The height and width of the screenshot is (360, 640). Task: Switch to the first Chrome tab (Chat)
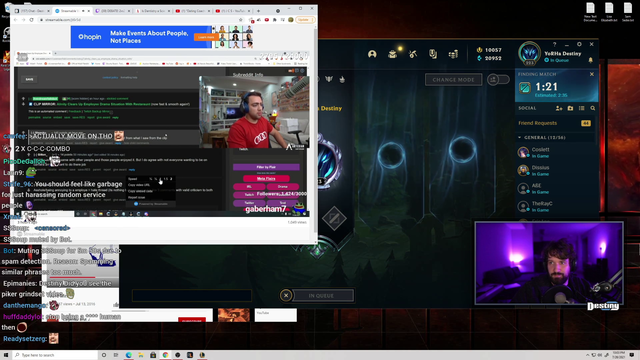(32, 11)
